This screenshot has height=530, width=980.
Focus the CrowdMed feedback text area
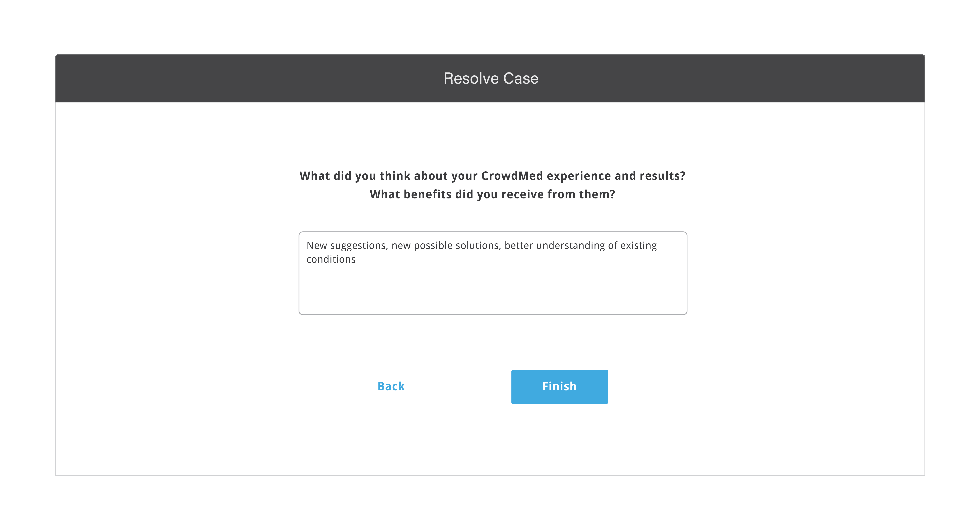pos(493,273)
